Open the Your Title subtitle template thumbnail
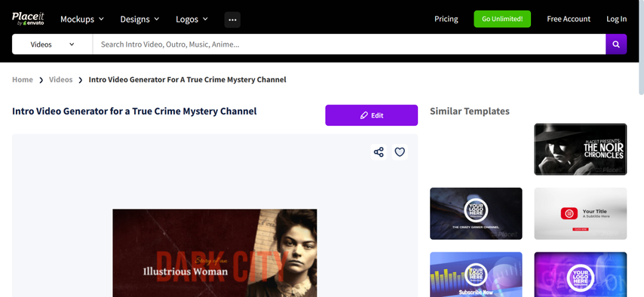The width and height of the screenshot is (644, 297). [581, 213]
